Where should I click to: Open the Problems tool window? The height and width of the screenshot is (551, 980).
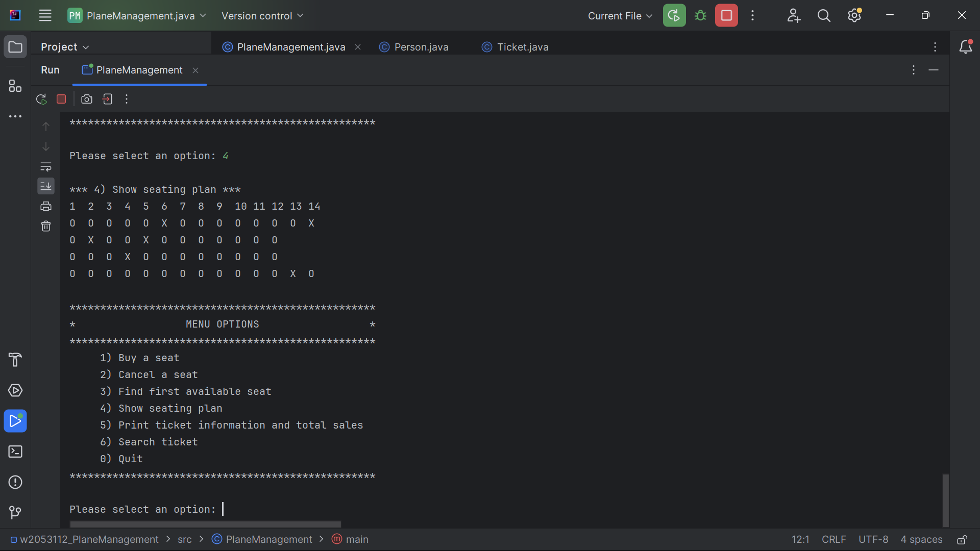(15, 482)
